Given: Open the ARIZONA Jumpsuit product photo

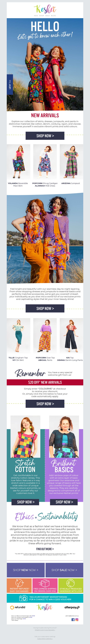Looking at the screenshot, I should [71, 162].
